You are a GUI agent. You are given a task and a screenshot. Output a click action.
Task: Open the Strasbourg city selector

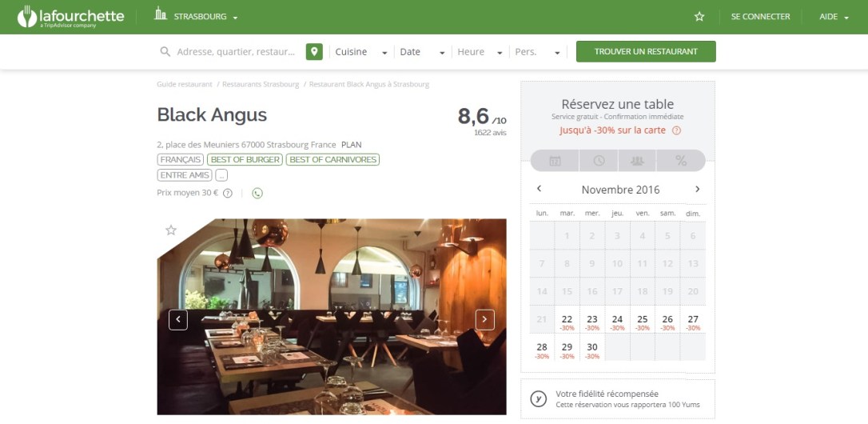click(x=197, y=17)
